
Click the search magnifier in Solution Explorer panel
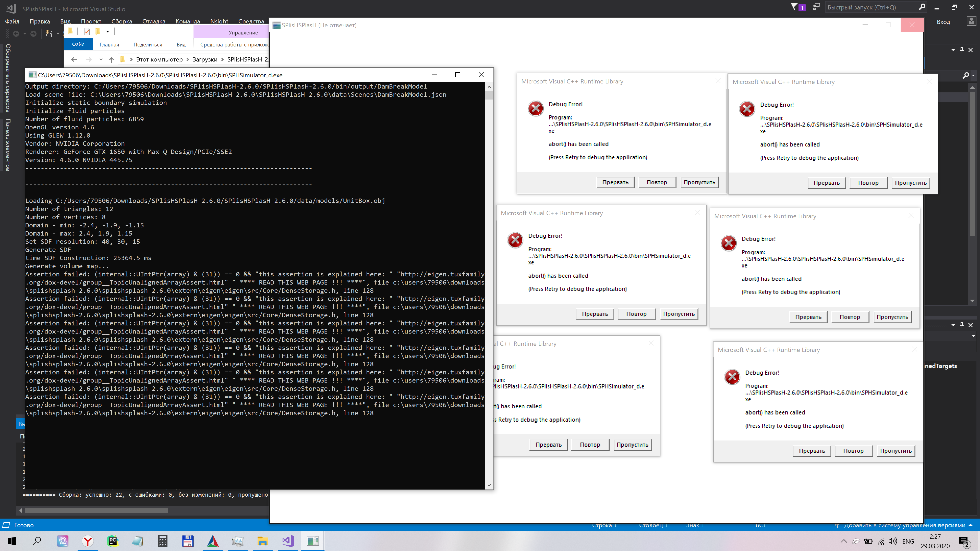[966, 75]
